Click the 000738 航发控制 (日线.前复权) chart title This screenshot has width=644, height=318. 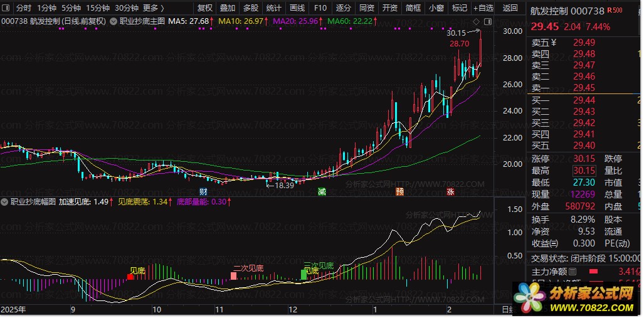point(54,21)
